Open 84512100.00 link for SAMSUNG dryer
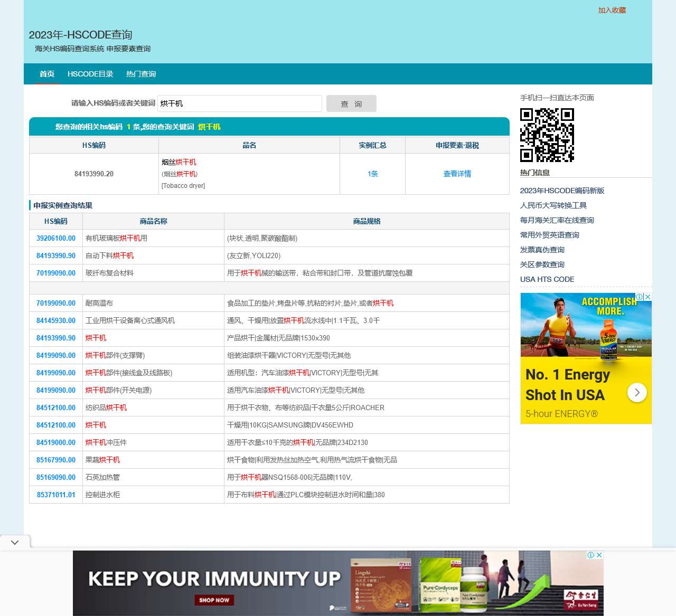The image size is (676, 616). pyautogui.click(x=56, y=425)
